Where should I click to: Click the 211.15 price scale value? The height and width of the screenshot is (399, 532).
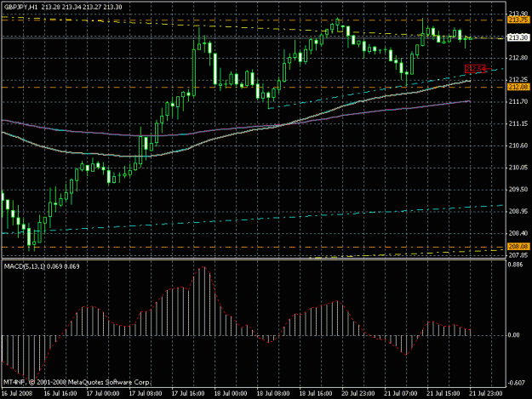coord(518,123)
